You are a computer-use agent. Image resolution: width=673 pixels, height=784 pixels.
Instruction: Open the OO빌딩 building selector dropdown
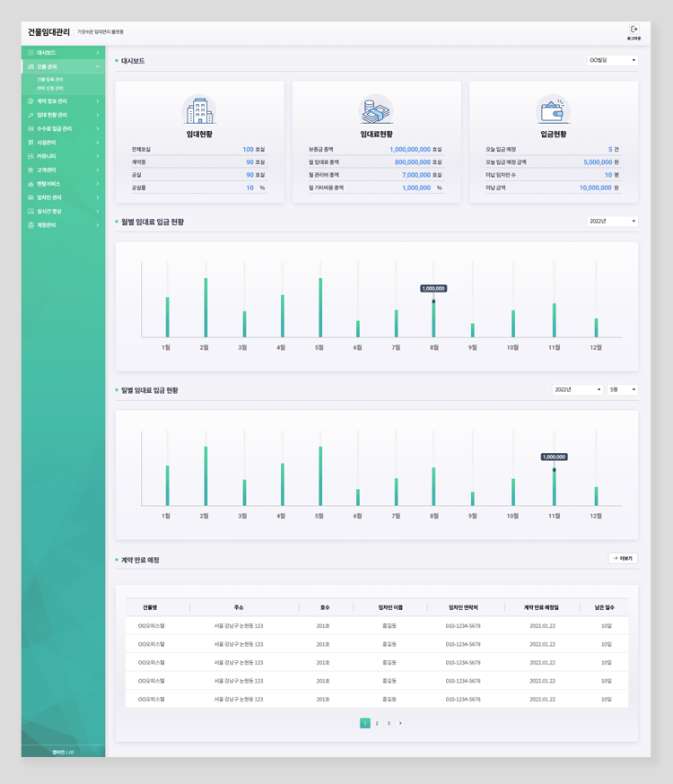click(x=612, y=60)
